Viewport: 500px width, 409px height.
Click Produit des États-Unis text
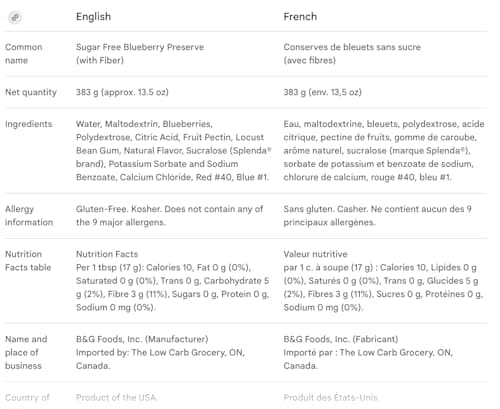pos(331,398)
